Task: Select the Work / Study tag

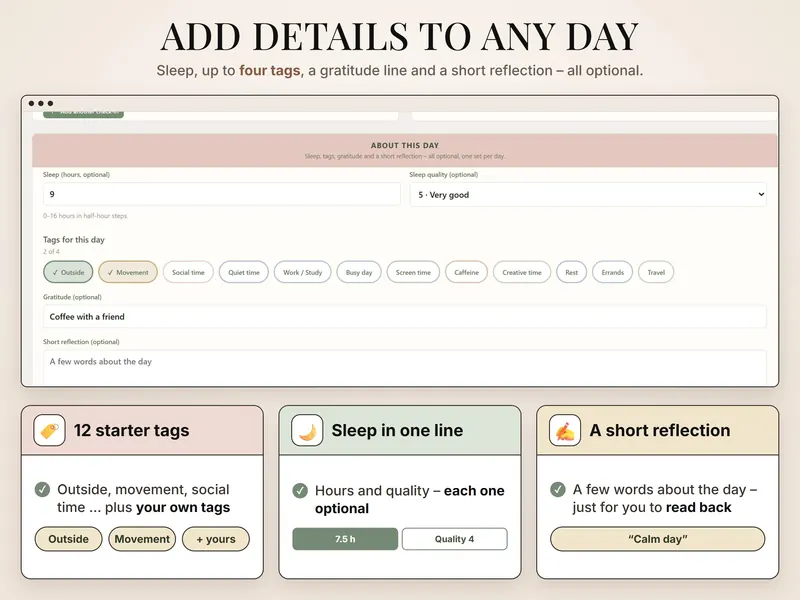Action: 303,272
